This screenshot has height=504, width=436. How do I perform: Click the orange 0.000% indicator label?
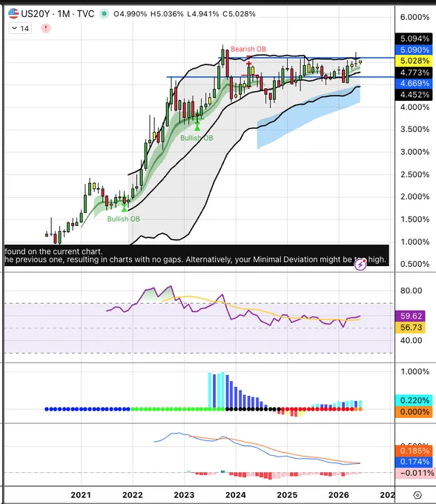(414, 412)
